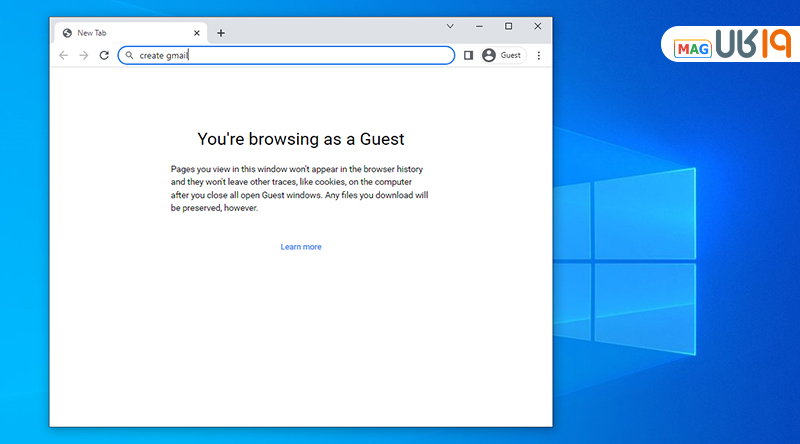
Task: Open the side panel
Action: click(468, 56)
